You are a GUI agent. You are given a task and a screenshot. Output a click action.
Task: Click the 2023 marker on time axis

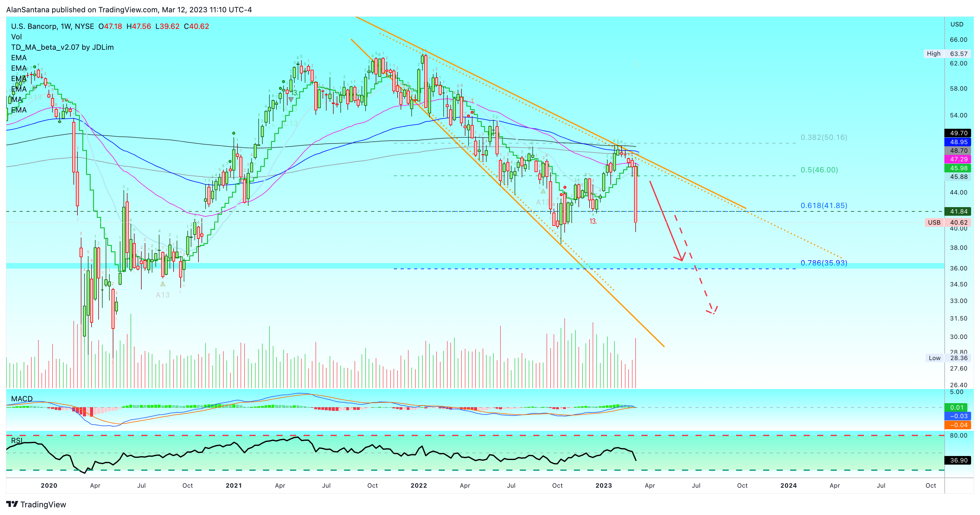pos(603,485)
